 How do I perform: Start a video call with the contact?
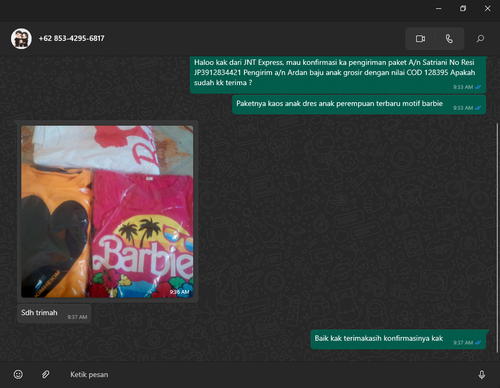click(420, 39)
